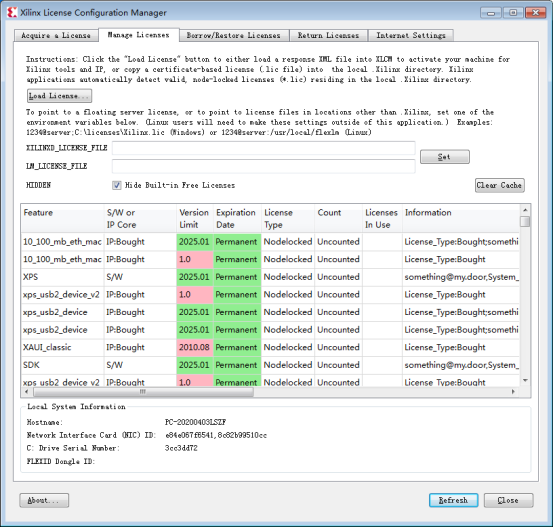Sort by Expiration Date column header
Screen dimensions: 554x528
point(237,218)
